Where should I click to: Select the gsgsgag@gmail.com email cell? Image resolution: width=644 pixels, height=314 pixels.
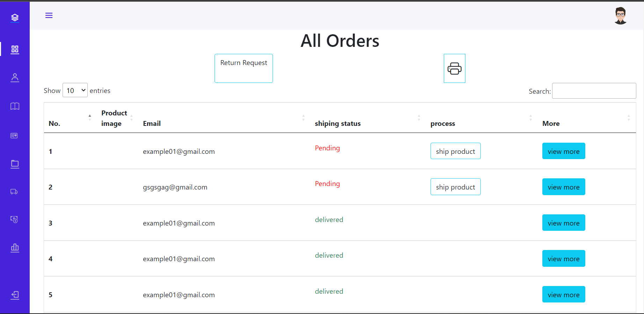point(175,187)
